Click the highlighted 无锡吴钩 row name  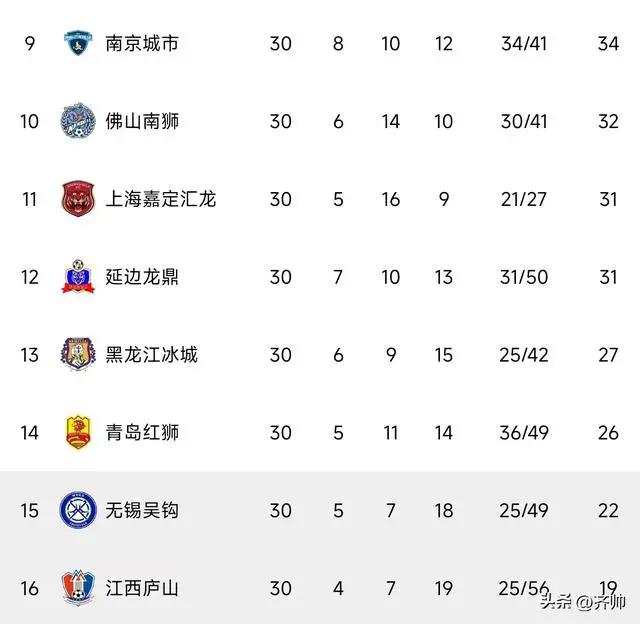click(142, 511)
